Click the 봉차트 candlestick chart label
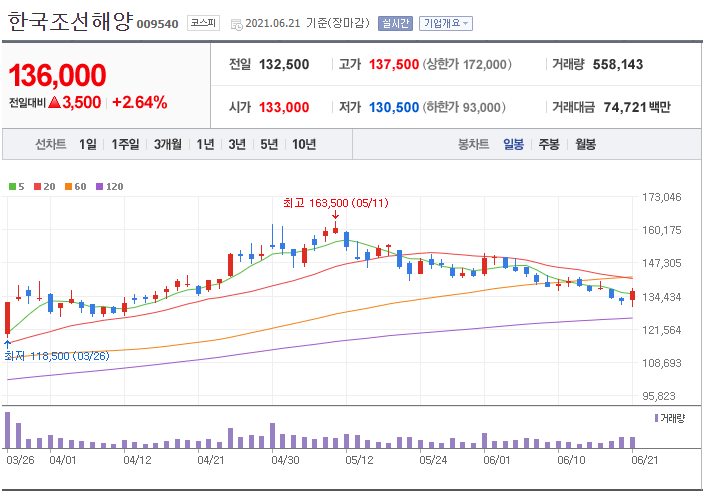The height and width of the screenshot is (491, 703). (x=473, y=144)
